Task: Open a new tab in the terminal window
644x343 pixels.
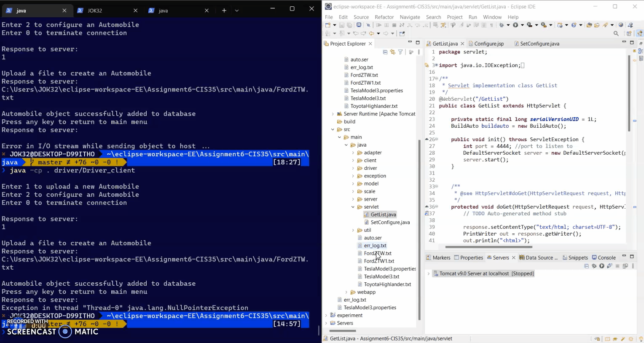Action: 224,10
